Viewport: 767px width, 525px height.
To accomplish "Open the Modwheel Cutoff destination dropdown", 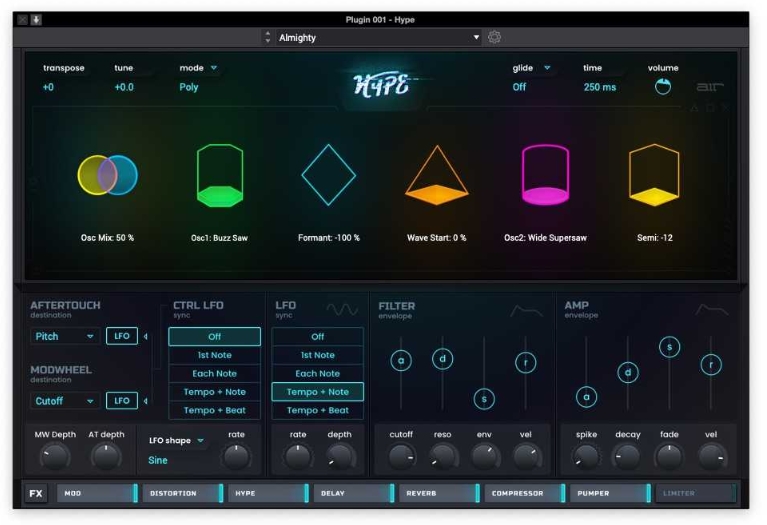I will (x=65, y=401).
